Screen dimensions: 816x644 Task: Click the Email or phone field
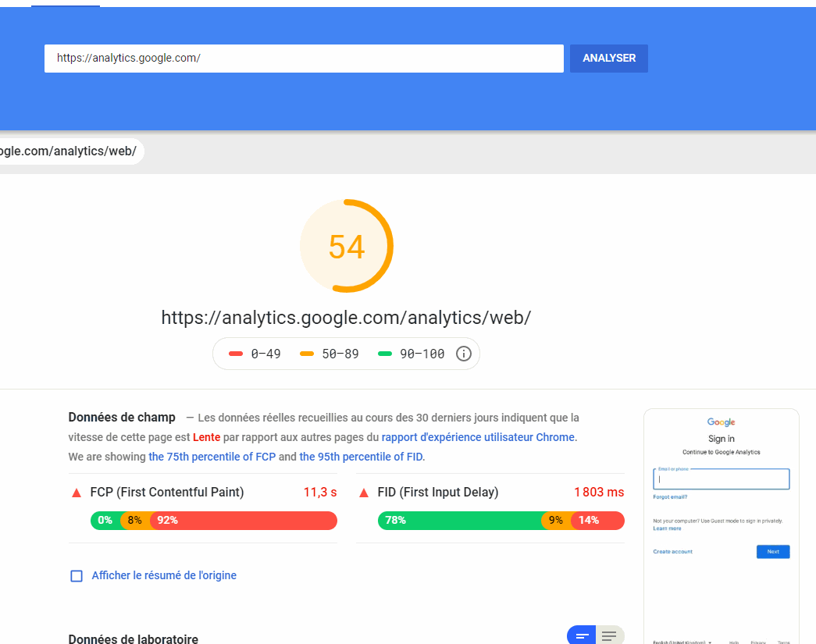720,479
